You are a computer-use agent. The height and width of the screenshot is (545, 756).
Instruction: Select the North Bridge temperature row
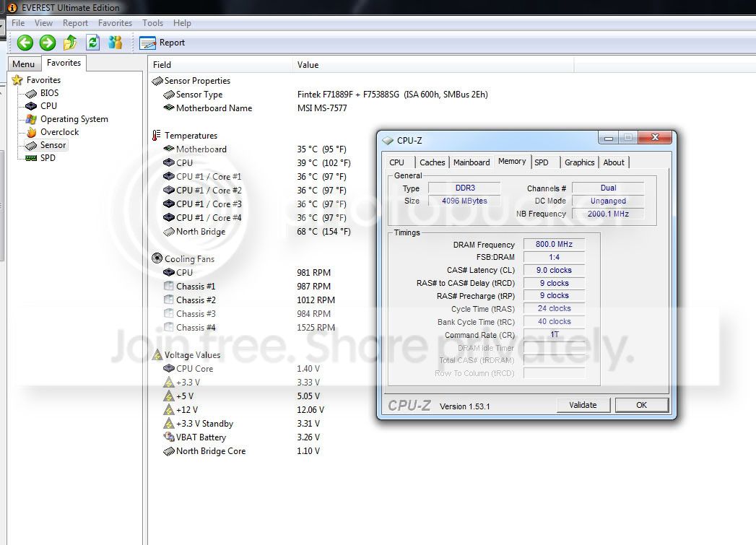point(256,232)
